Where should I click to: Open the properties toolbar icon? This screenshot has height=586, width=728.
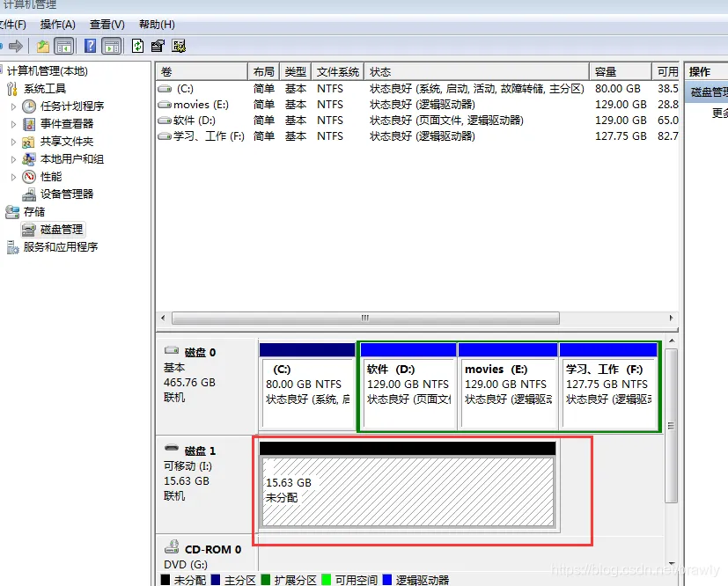pos(158,46)
